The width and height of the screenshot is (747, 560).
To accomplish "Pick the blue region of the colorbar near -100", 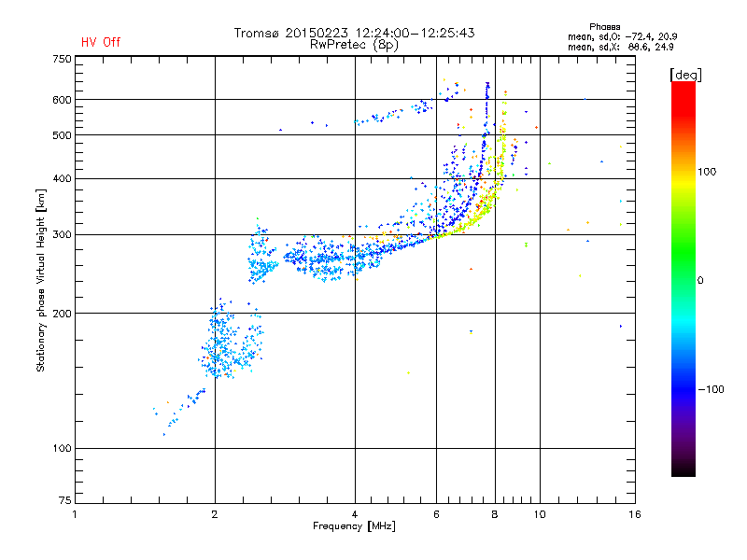I will [x=684, y=388].
